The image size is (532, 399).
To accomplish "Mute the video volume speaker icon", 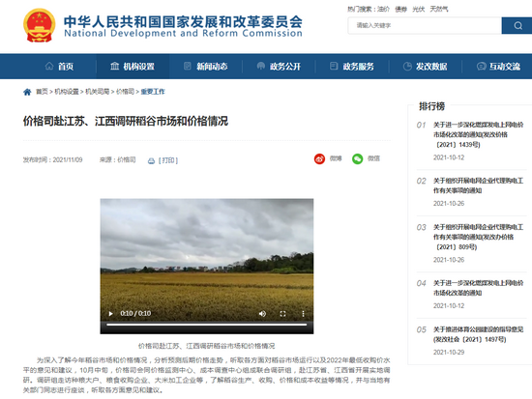I will coord(262,314).
